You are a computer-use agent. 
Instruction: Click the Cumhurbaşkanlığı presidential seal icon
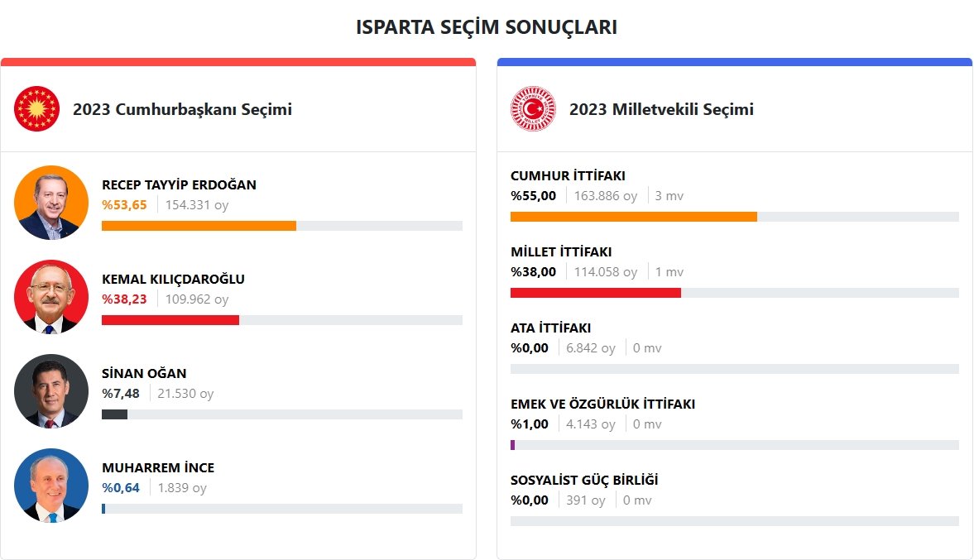tap(37, 109)
